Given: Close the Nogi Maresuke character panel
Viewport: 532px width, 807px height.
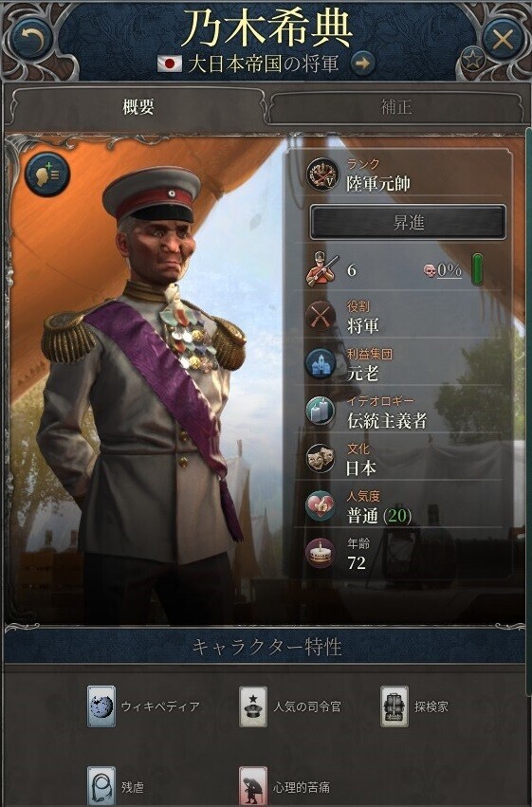Looking at the screenshot, I should [503, 39].
